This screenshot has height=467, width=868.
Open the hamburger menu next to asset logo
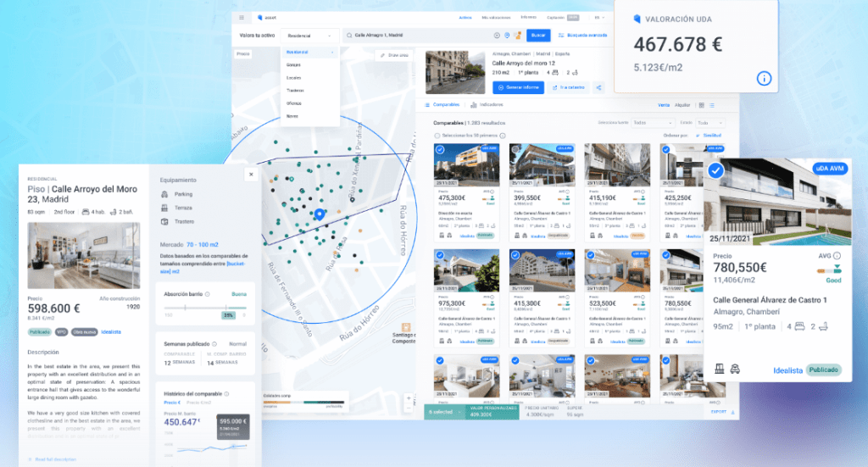(x=242, y=17)
